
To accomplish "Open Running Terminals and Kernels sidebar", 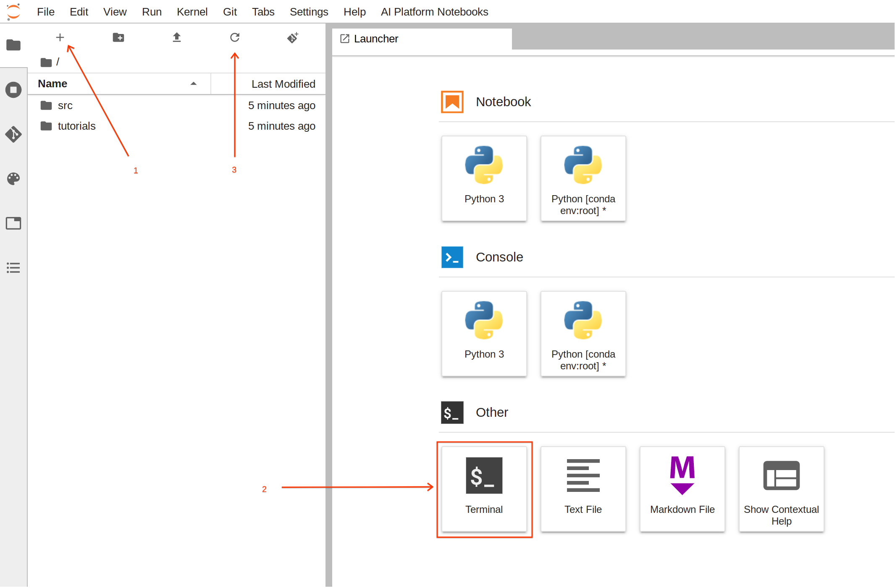I will tap(13, 90).
